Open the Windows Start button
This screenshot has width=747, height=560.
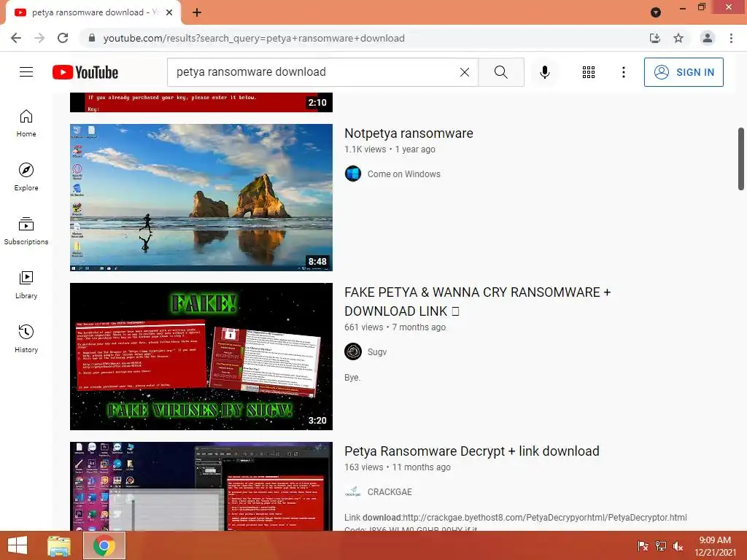[x=18, y=545]
